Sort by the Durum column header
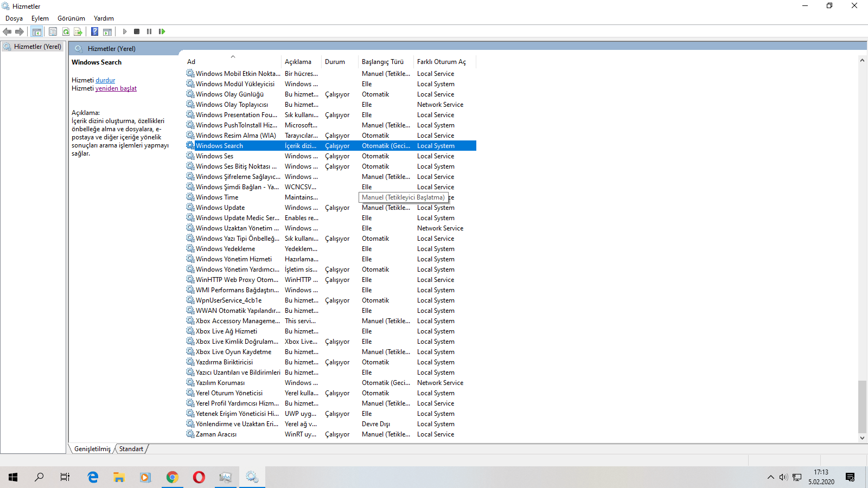The width and height of the screenshot is (868, 488). [x=340, y=62]
